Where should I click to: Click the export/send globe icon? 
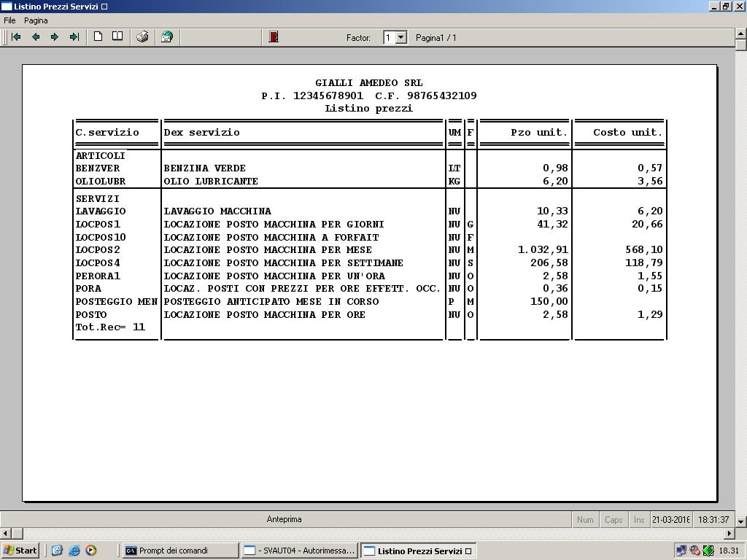tap(167, 37)
